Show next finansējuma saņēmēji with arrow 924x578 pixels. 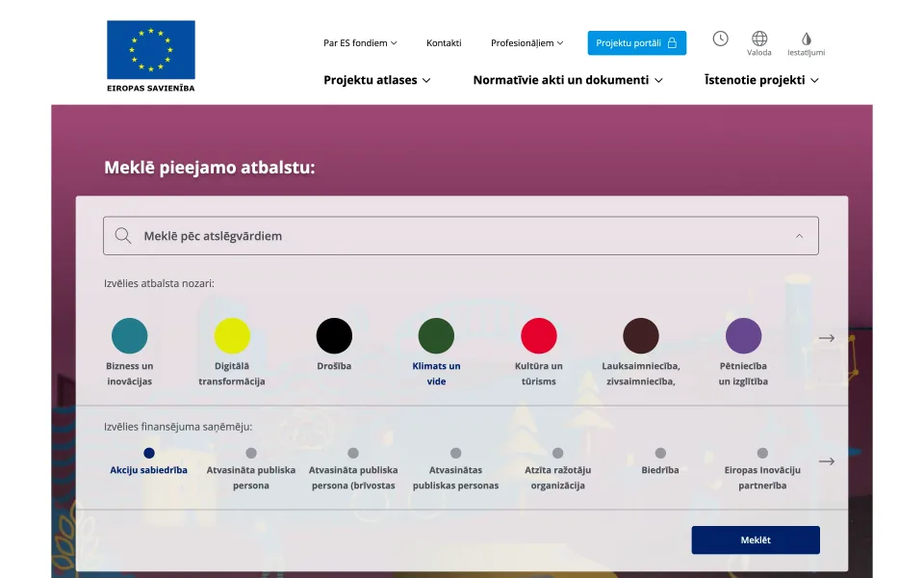(827, 461)
